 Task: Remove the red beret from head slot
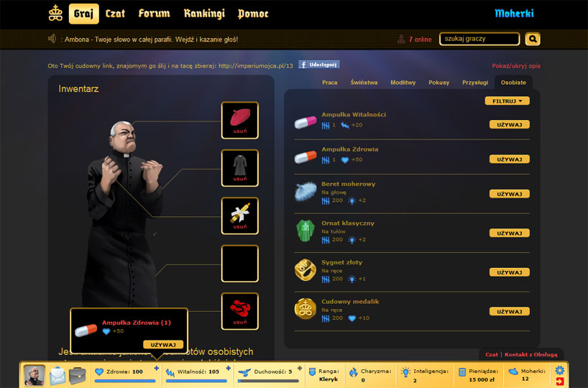240,131
